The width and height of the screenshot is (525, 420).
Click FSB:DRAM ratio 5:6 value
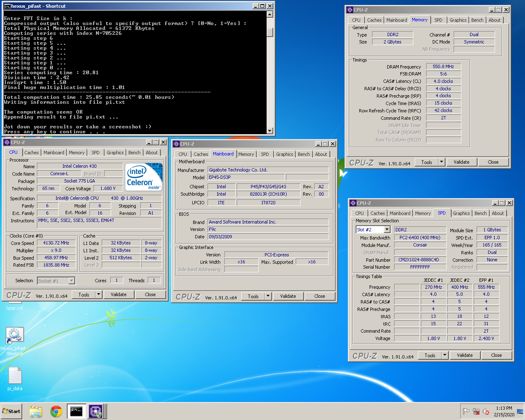pos(443,74)
